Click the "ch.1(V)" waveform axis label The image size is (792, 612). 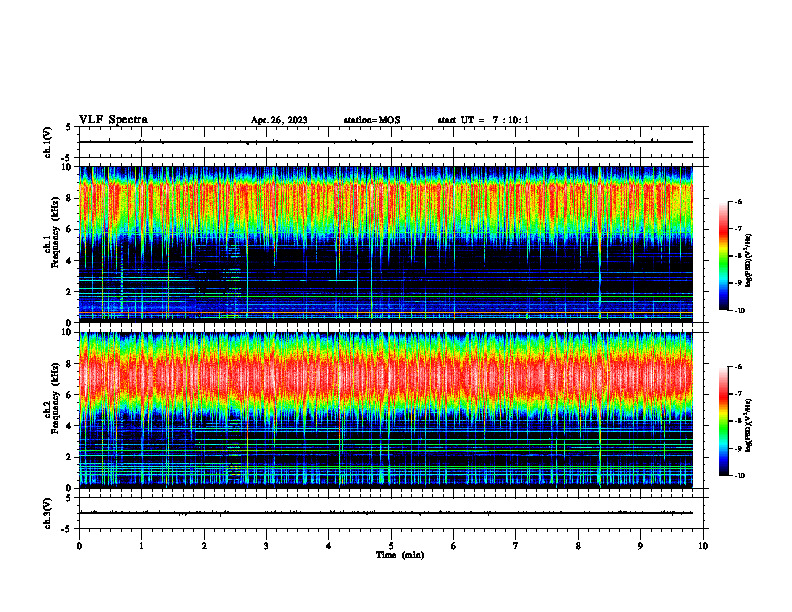coord(48,142)
